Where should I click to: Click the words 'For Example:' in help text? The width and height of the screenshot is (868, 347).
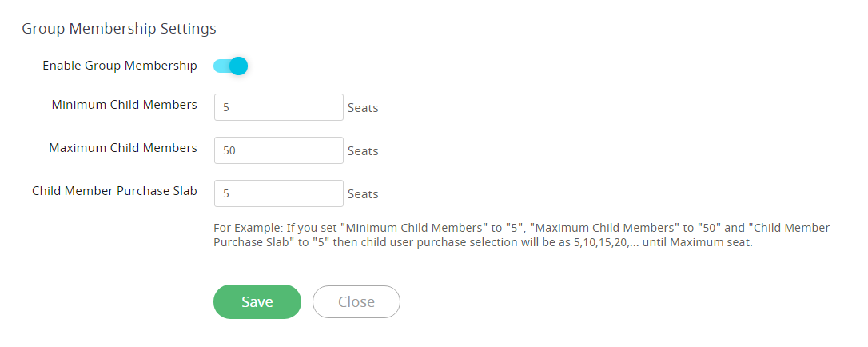coord(248,228)
